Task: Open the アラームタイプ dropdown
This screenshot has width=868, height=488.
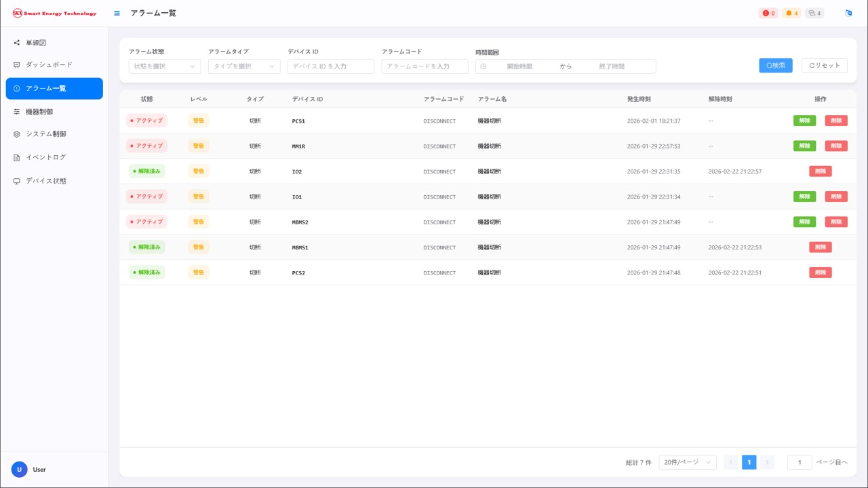Action: click(244, 66)
